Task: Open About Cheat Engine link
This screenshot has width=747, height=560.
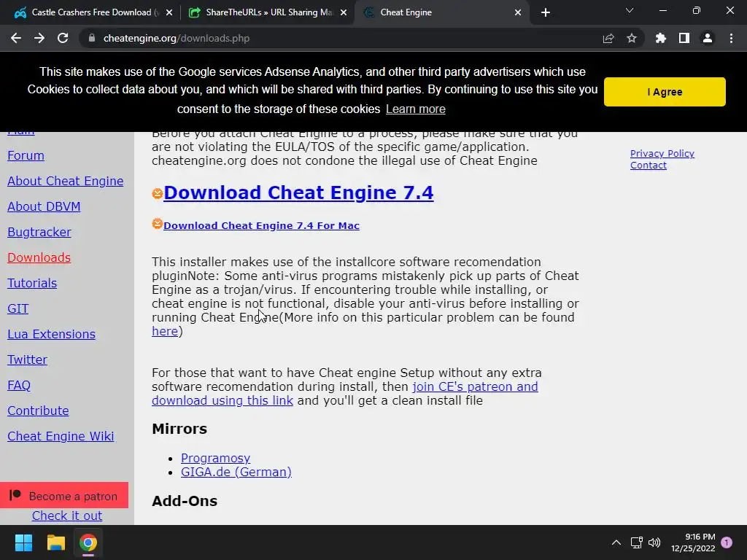Action: [65, 181]
